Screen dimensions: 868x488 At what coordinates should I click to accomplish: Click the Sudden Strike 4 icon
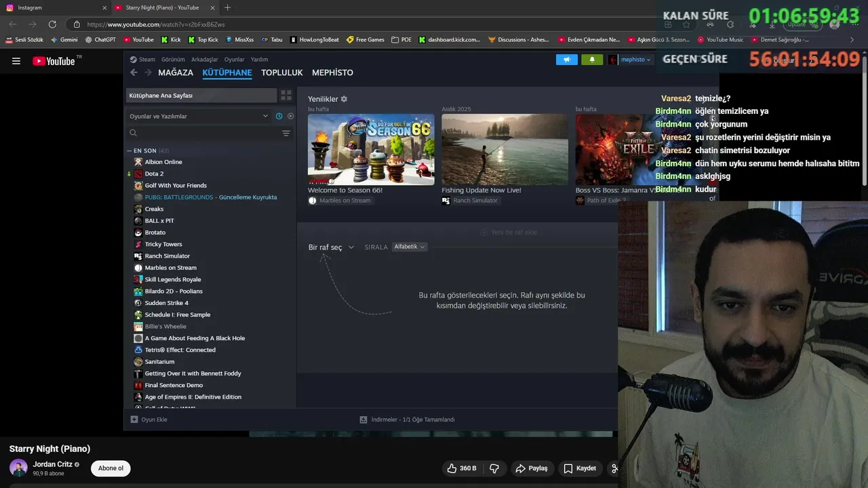click(138, 303)
